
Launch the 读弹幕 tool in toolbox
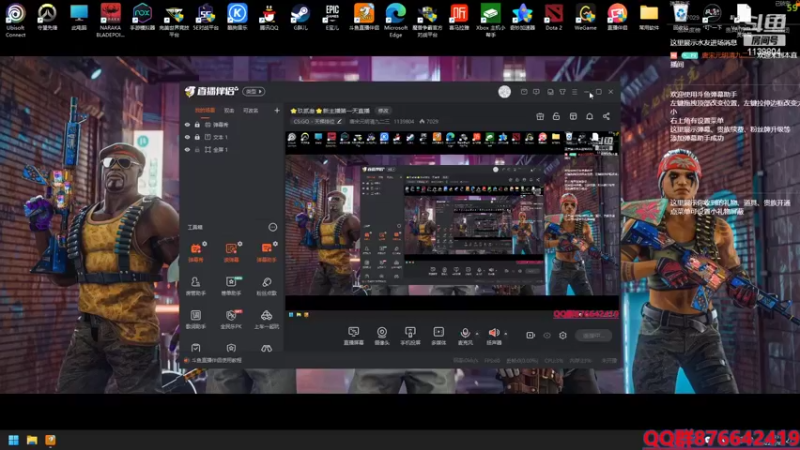[231, 253]
